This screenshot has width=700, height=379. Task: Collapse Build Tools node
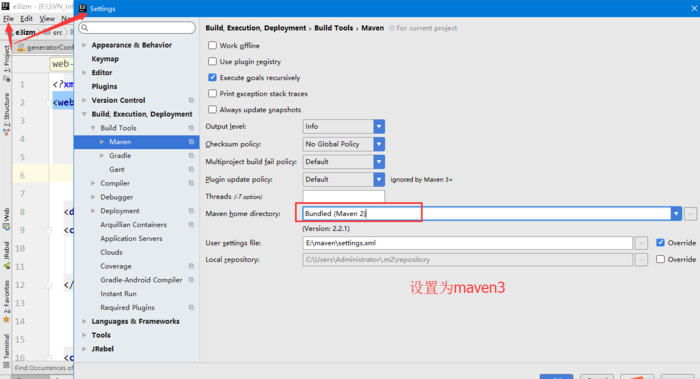[93, 128]
